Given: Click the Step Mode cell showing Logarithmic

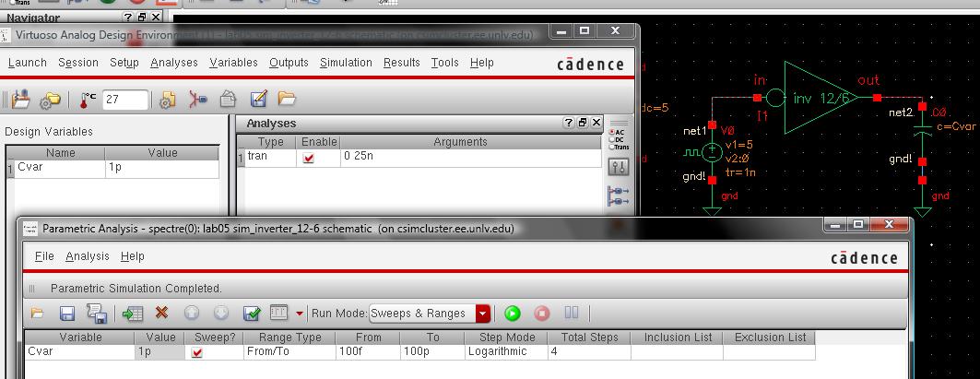Looking at the screenshot, I should (507, 352).
